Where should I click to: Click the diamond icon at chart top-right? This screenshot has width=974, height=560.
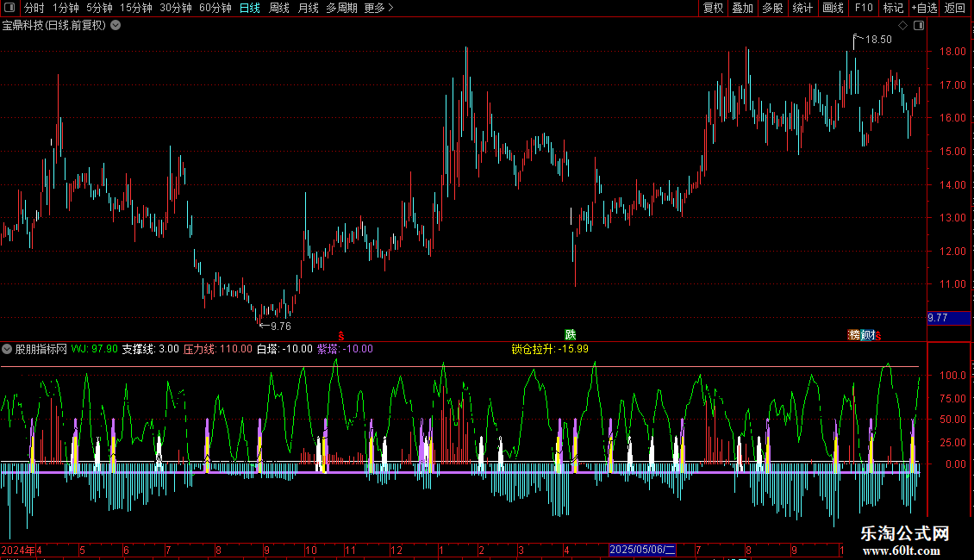[x=903, y=25]
